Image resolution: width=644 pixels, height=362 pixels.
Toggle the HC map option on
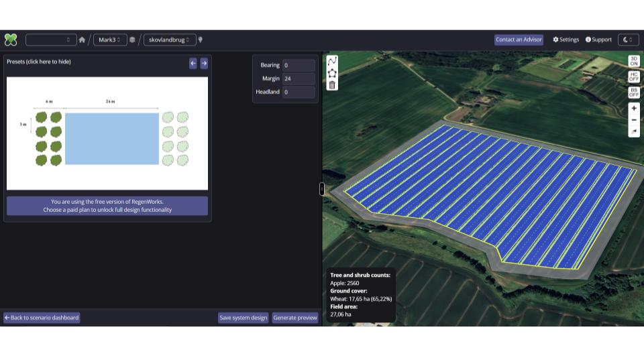634,76
